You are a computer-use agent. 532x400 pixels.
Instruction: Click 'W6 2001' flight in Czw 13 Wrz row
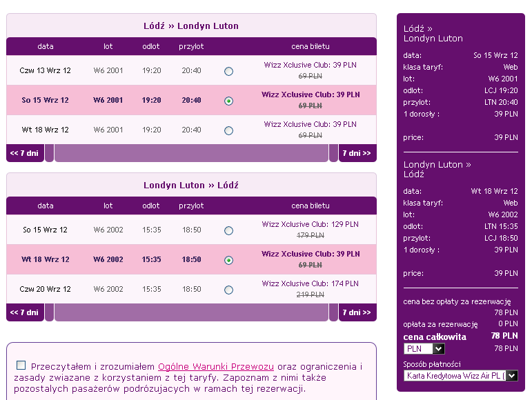[108, 70]
